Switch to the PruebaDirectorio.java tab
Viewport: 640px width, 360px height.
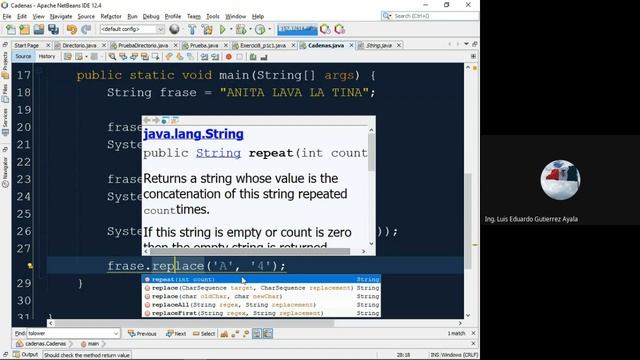click(143, 45)
